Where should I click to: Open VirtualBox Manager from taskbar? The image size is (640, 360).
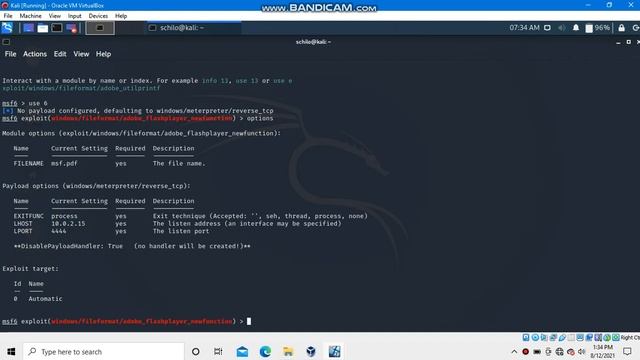coord(311,351)
